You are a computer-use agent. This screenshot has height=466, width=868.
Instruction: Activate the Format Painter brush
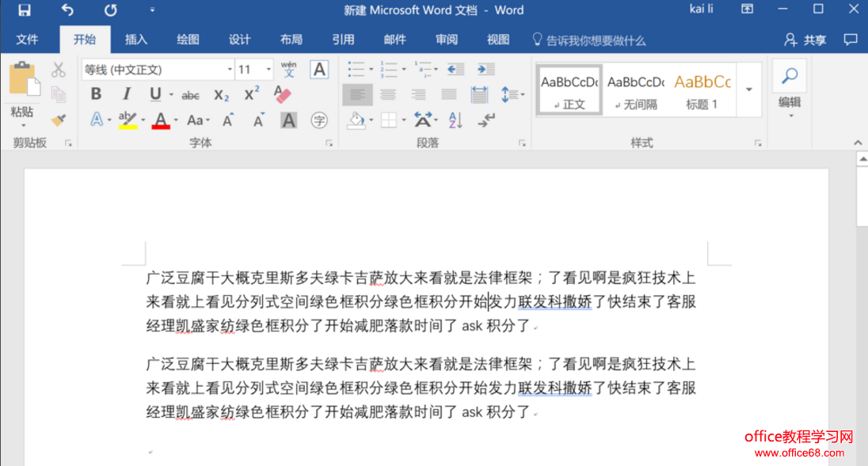tap(59, 119)
